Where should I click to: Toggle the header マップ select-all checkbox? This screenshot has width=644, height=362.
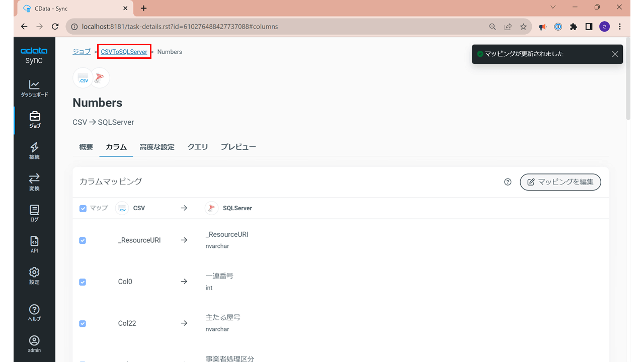[83, 208]
